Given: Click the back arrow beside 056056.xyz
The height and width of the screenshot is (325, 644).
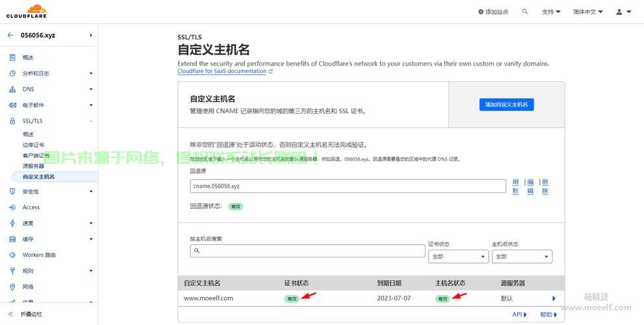Looking at the screenshot, I should [10, 35].
